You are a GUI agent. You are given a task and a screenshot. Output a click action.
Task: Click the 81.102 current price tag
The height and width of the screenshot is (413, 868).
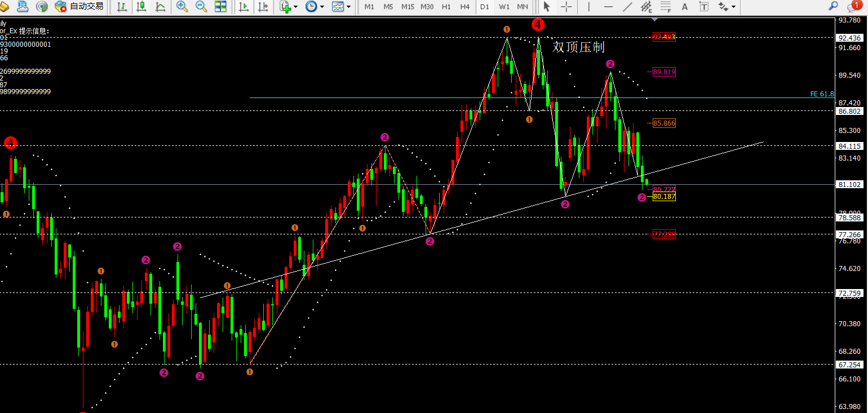[850, 184]
